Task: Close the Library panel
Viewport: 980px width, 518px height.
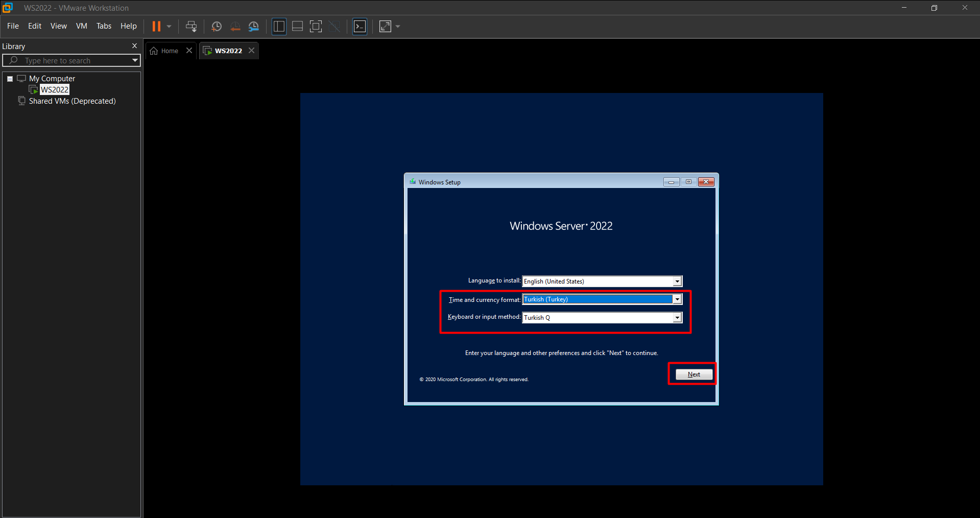Action: tap(135, 46)
